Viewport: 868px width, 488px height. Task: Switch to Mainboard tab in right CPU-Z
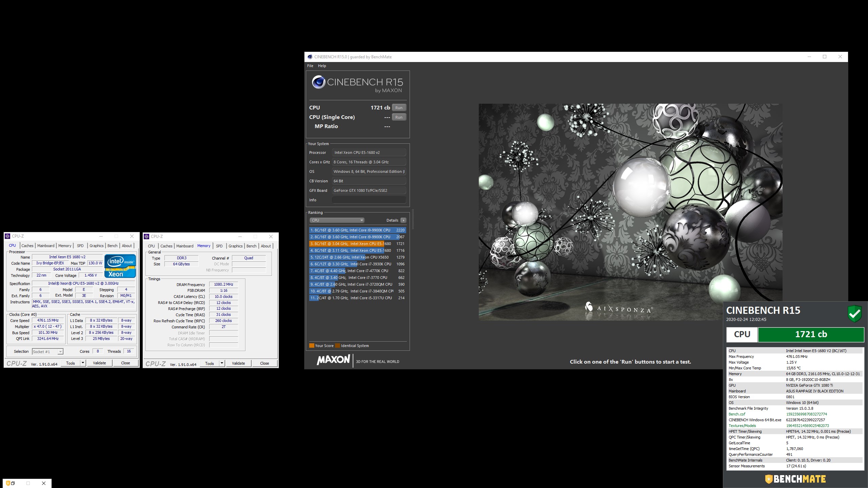[x=185, y=246]
